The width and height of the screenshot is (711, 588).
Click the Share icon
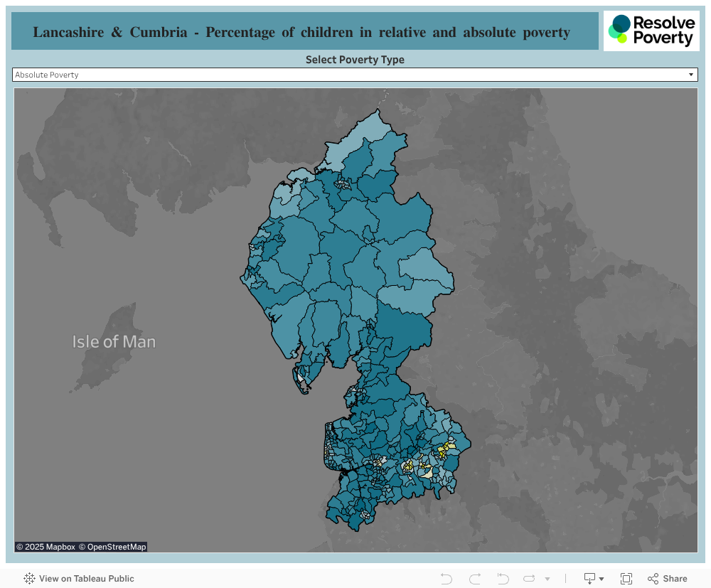pos(653,579)
